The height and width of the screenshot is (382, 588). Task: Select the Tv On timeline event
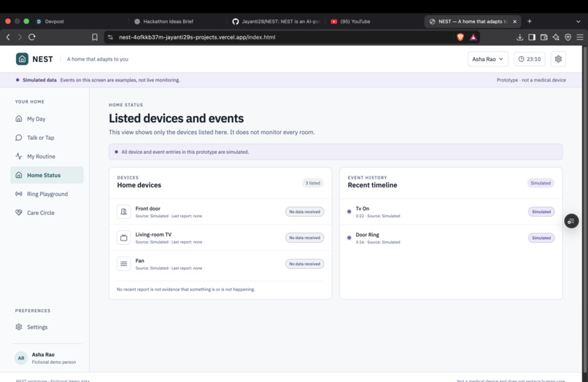tap(451, 212)
